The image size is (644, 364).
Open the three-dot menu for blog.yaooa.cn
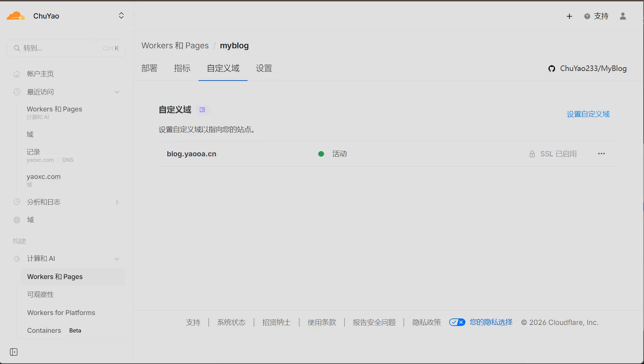pyautogui.click(x=601, y=154)
